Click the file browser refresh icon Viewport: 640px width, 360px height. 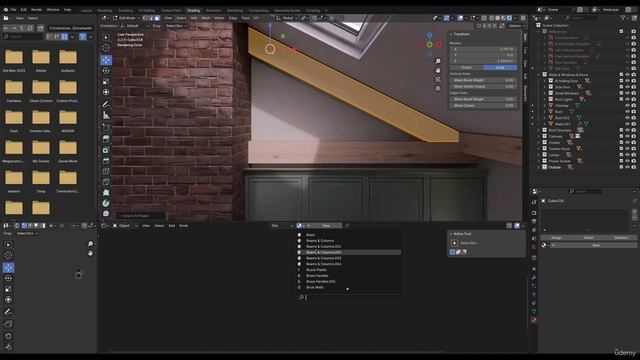click(x=30, y=28)
